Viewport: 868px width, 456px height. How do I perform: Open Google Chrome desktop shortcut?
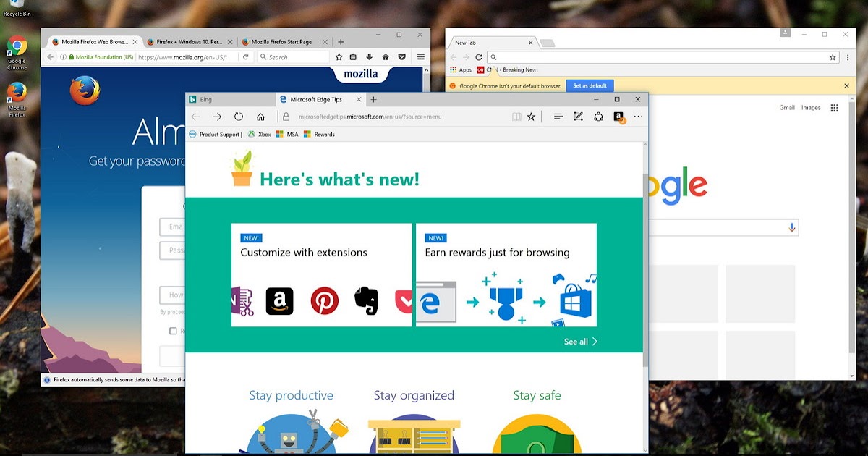pyautogui.click(x=17, y=54)
